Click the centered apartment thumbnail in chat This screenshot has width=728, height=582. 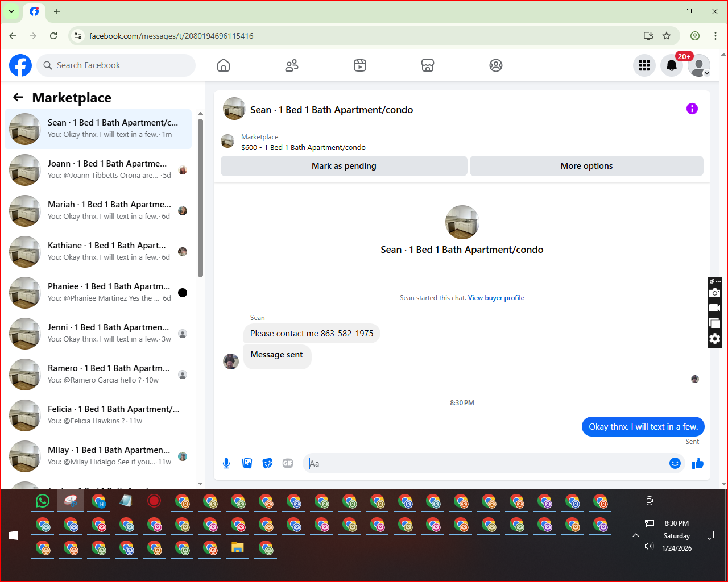(462, 222)
